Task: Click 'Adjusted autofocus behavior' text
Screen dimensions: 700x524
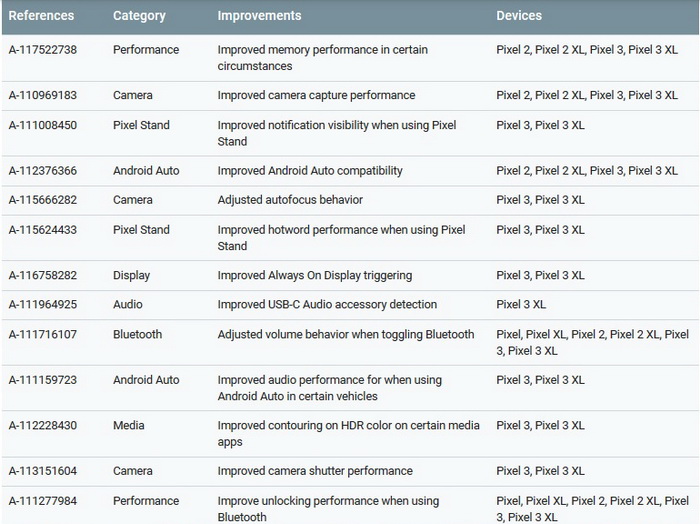Action: (x=290, y=200)
